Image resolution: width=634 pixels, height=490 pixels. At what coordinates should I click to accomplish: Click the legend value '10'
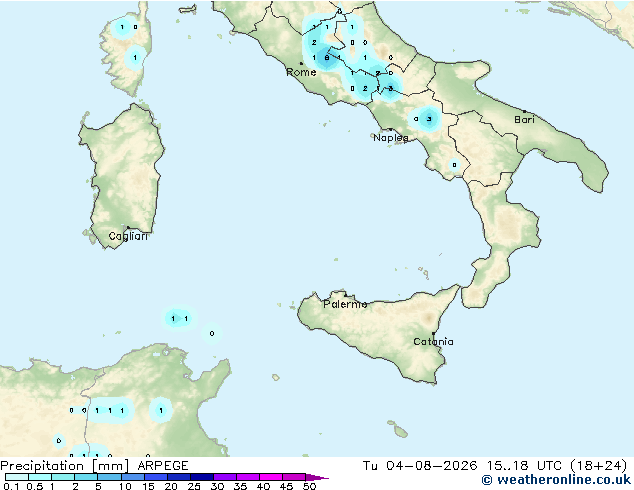125,486
